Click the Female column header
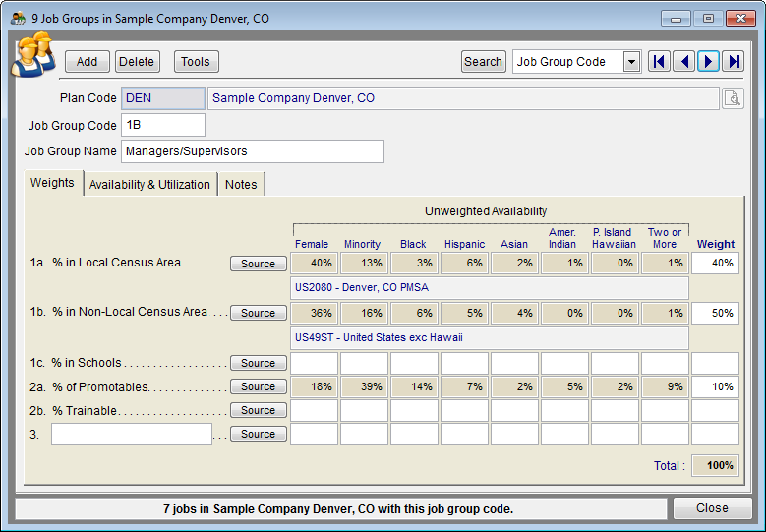The height and width of the screenshot is (532, 766). (312, 244)
